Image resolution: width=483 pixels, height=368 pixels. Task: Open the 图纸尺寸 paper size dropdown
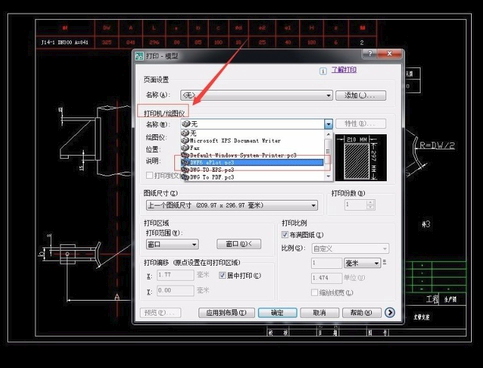click(x=232, y=205)
